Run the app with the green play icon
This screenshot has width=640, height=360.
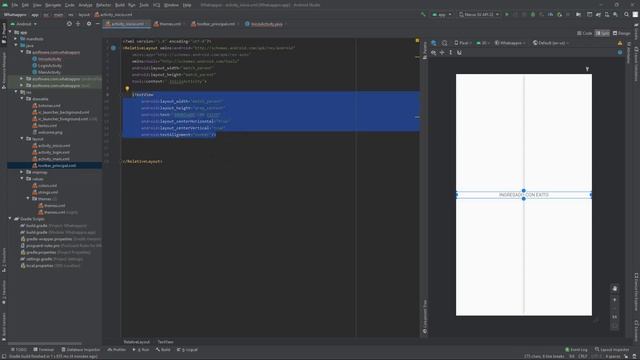[x=507, y=14]
